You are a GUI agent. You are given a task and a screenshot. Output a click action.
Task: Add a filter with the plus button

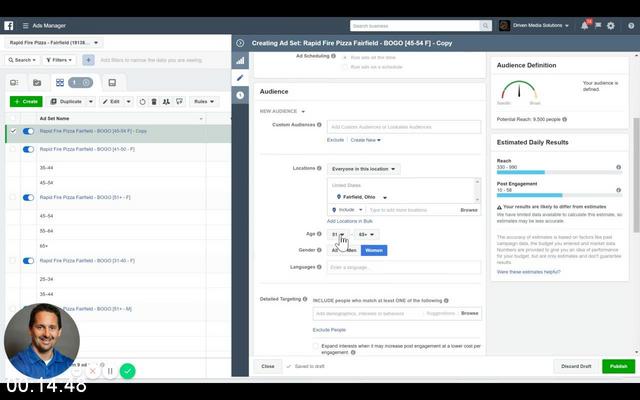tap(88, 60)
